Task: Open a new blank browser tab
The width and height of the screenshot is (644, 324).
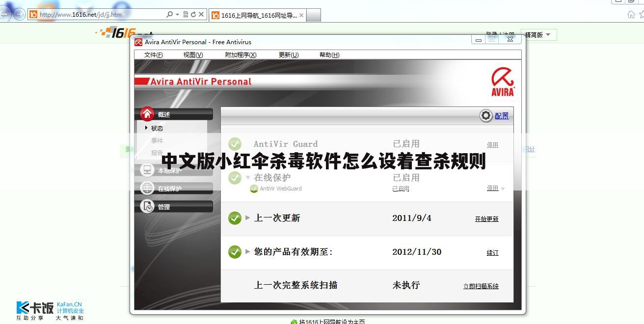Action: 314,15
